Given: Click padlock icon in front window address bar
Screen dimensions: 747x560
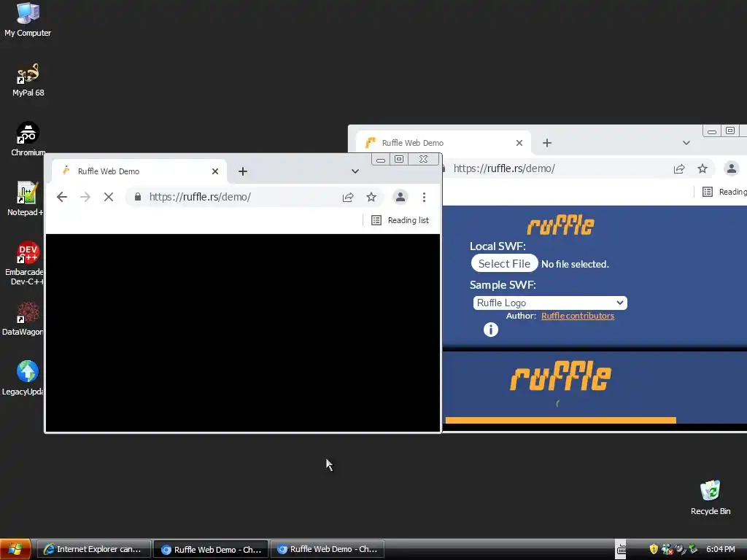Looking at the screenshot, I should coord(138,197).
